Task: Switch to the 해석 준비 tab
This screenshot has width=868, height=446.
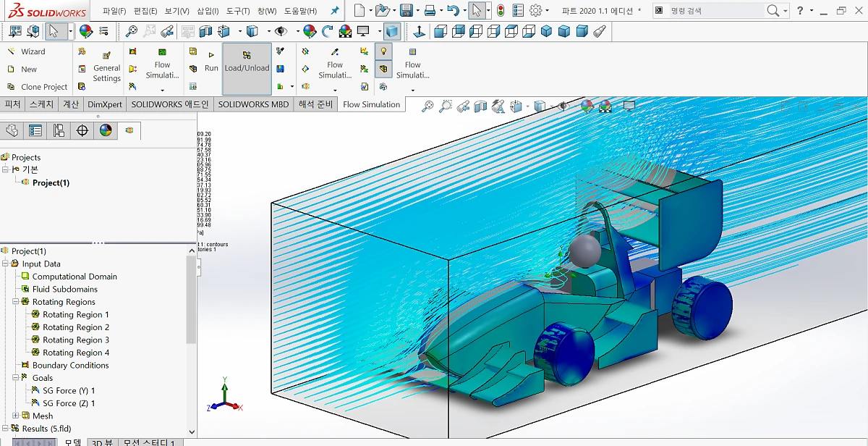Action: coord(316,104)
